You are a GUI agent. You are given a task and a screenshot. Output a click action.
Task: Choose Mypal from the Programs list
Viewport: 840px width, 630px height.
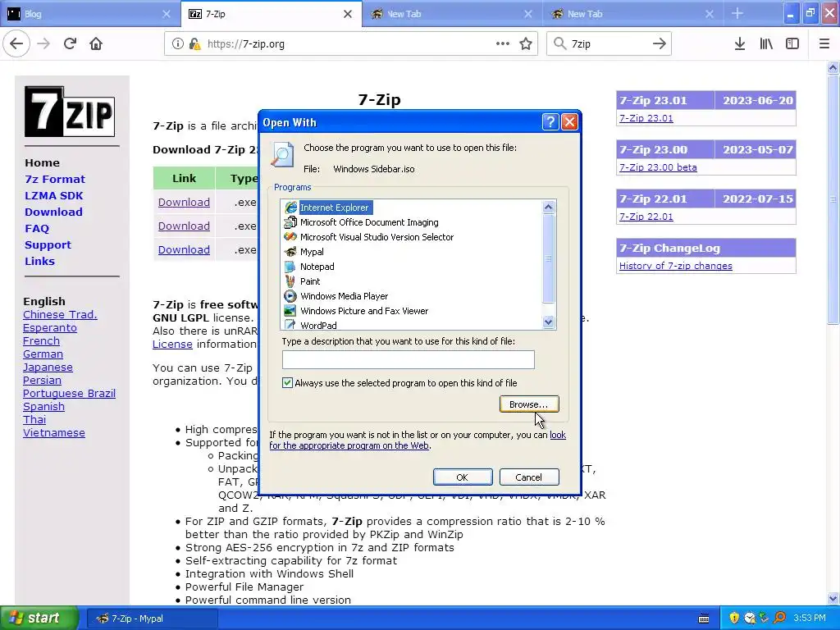312,252
